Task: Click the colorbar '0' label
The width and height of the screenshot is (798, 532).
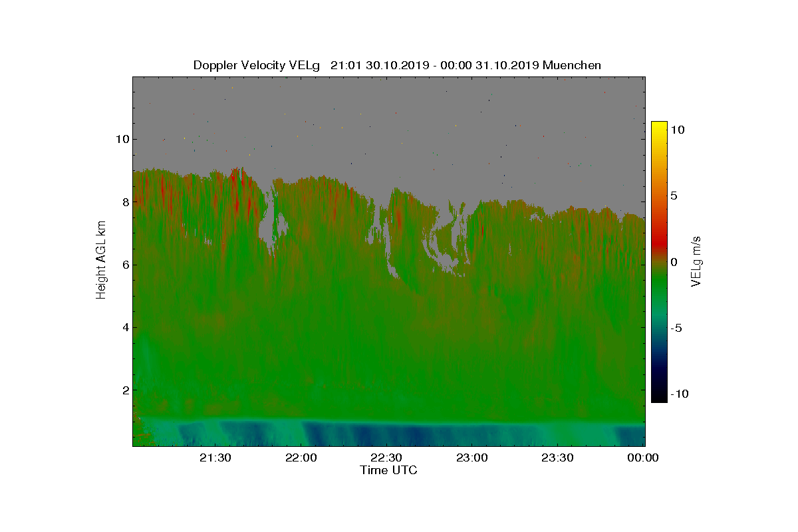Action: pos(674,262)
